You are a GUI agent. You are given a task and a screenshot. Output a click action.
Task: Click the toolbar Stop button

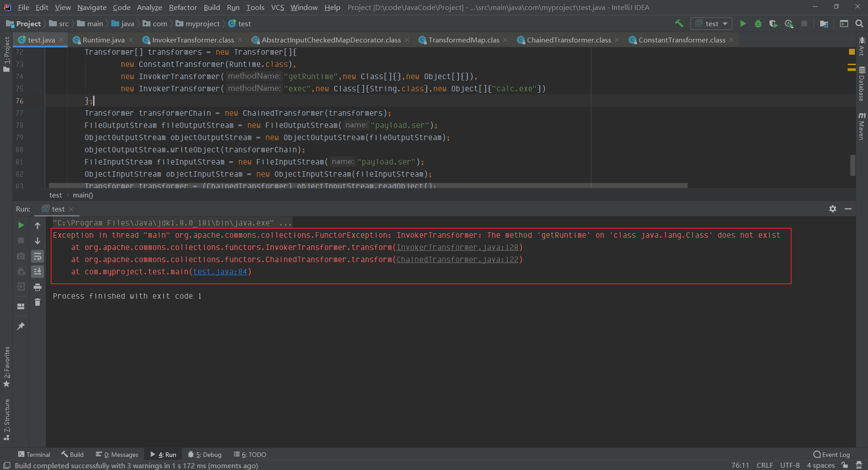point(804,23)
